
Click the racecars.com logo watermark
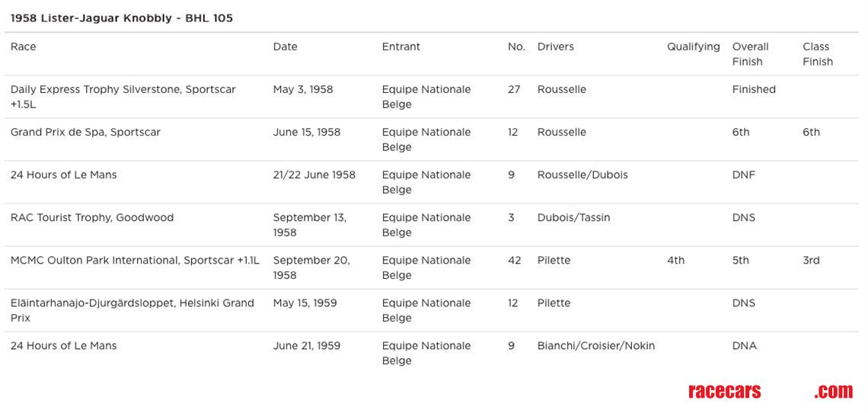769,392
